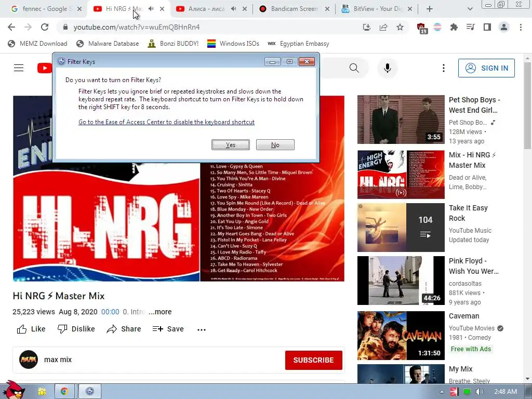The image size is (532, 399).
Task: Open the media control icon in toolbar
Action: coord(471,27)
